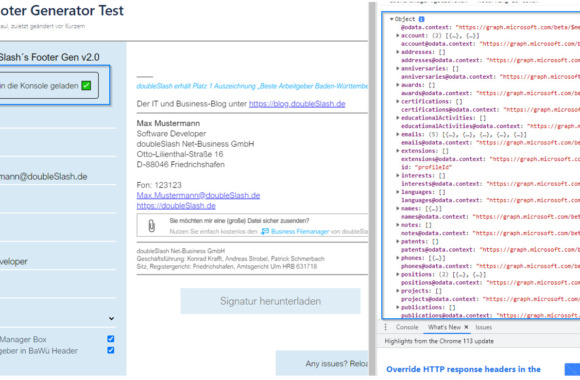The image size is (580, 380).
Task: Click the Signatur herunterladen button
Action: click(x=270, y=301)
